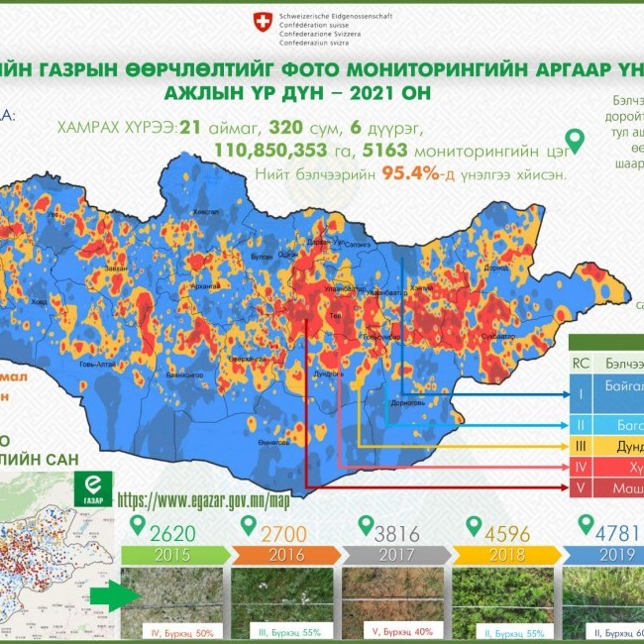644x644 pixels.
Task: Click the 110,850,353 га figure
Action: 283,151
